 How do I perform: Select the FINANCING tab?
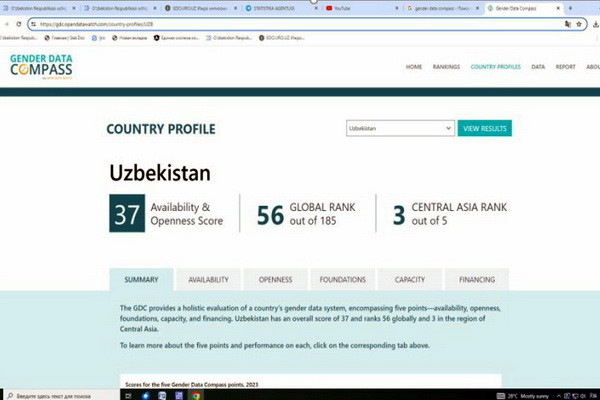click(477, 279)
